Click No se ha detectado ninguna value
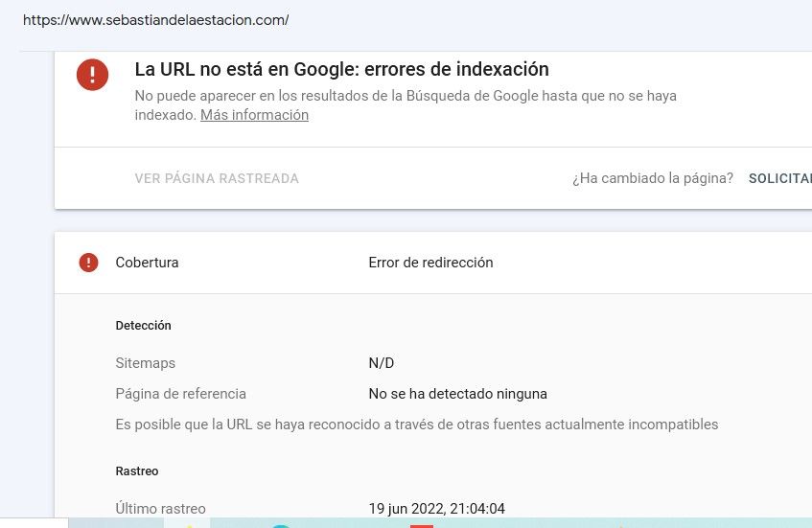The height and width of the screenshot is (528, 812). click(458, 394)
